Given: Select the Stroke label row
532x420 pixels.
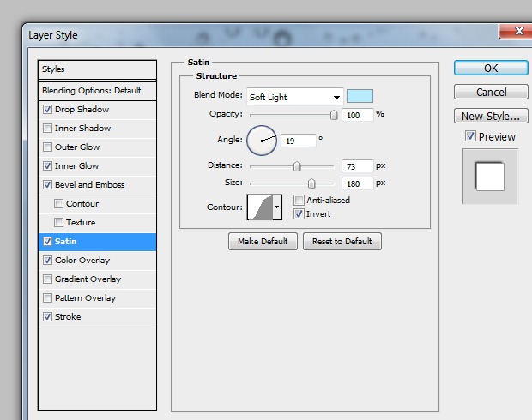Looking at the screenshot, I should (x=97, y=317).
